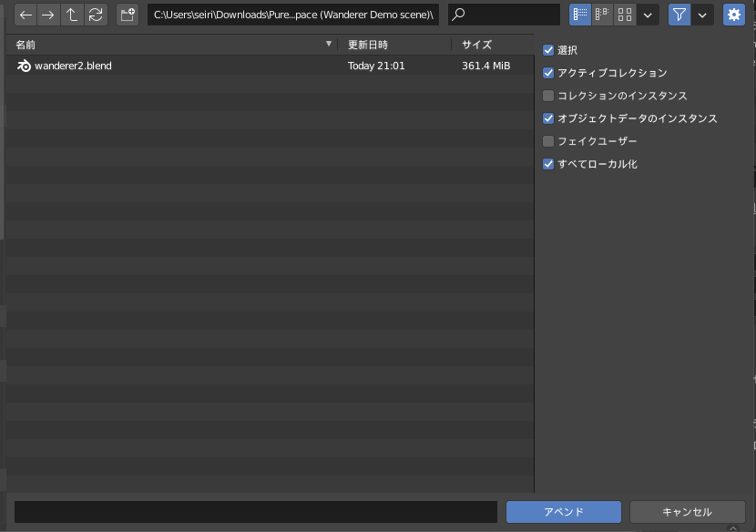Screen dimensions: 756x532
Task: Switch to thumbnail grid display mode
Action: click(625, 15)
